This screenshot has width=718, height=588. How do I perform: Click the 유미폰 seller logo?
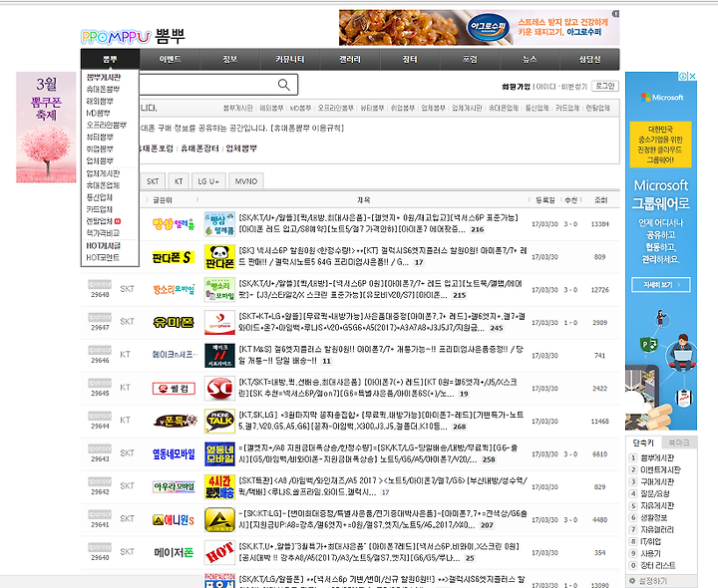(x=174, y=323)
